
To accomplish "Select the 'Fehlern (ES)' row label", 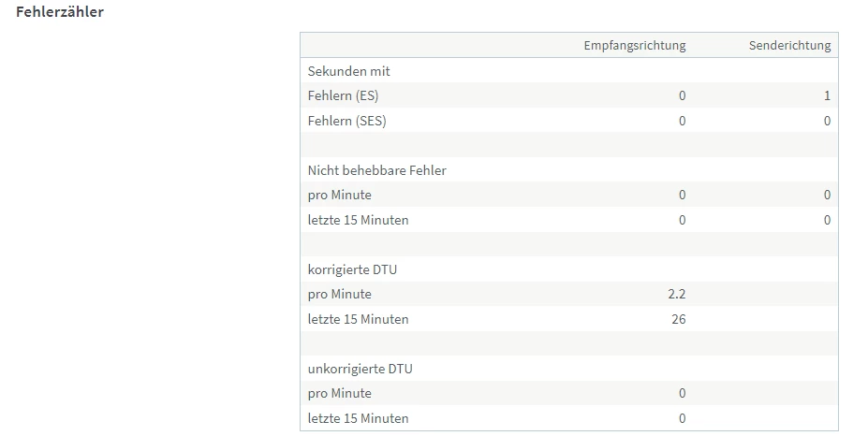I will point(343,95).
